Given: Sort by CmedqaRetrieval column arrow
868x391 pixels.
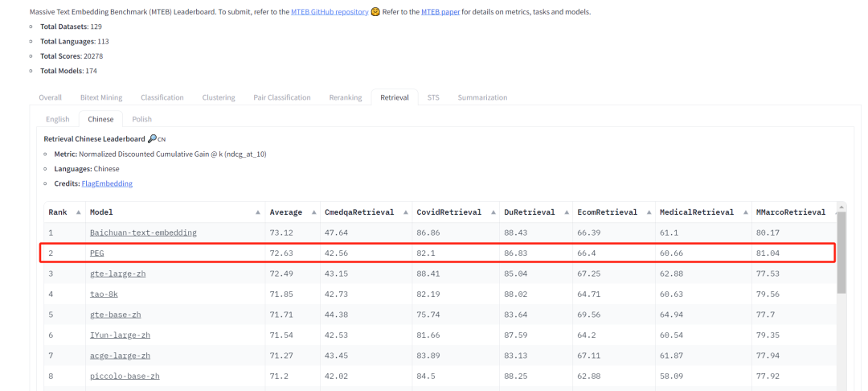Looking at the screenshot, I should (x=404, y=212).
